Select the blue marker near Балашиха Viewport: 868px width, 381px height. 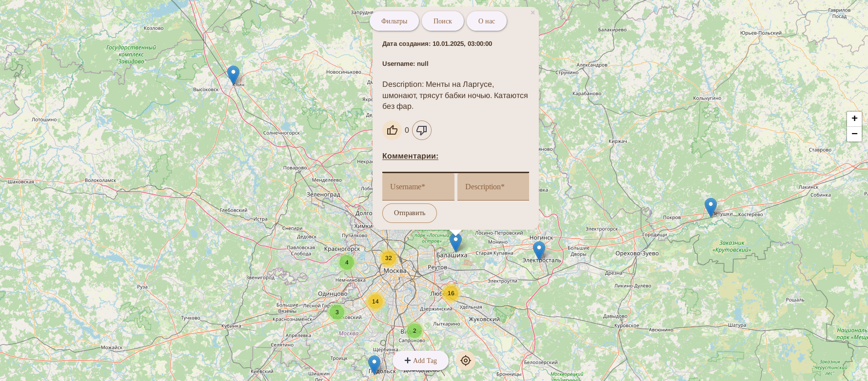coord(455,242)
